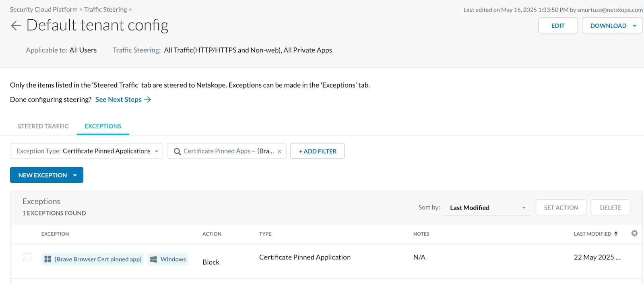Viewport: 644px width, 284px height.
Task: Expand the Download button dropdown arrow
Action: [x=635, y=26]
